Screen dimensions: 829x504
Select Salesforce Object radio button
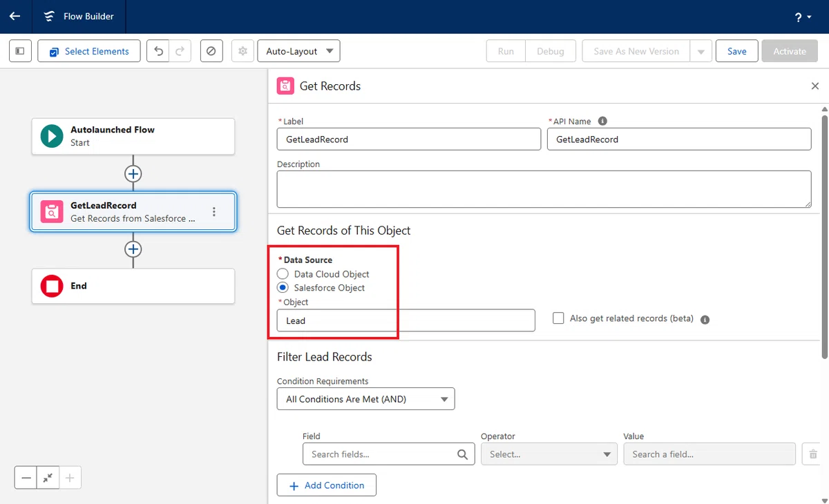pyautogui.click(x=283, y=288)
